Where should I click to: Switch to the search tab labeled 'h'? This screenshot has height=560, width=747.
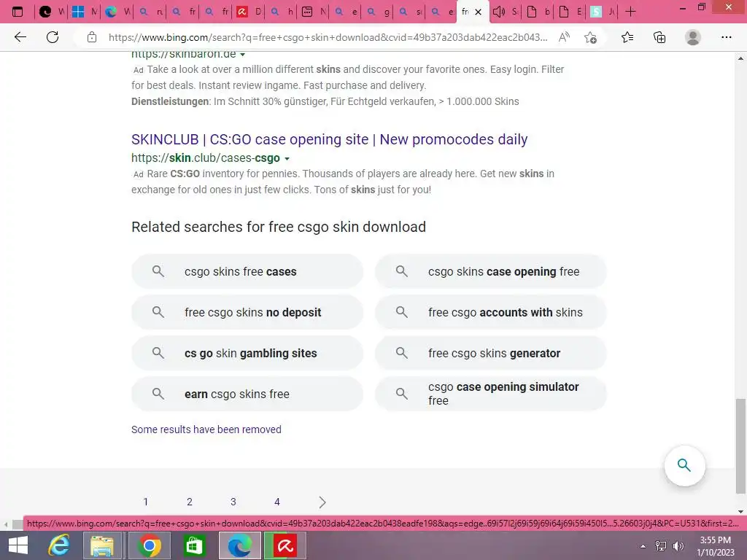pyautogui.click(x=281, y=12)
